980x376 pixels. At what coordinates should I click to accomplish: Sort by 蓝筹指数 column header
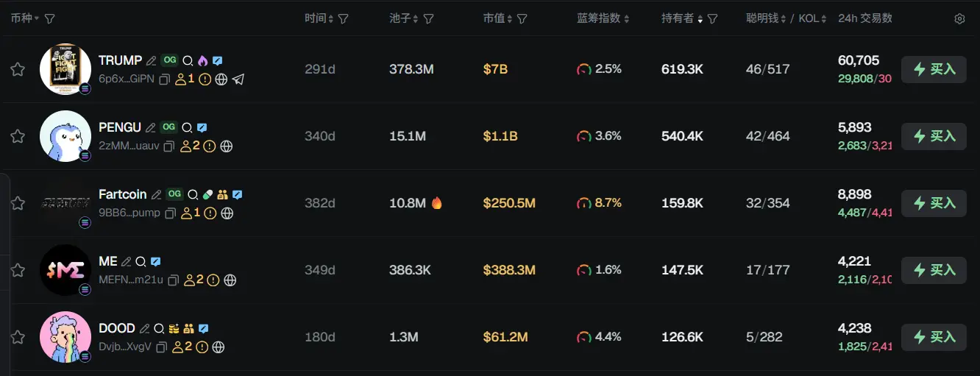(x=603, y=18)
